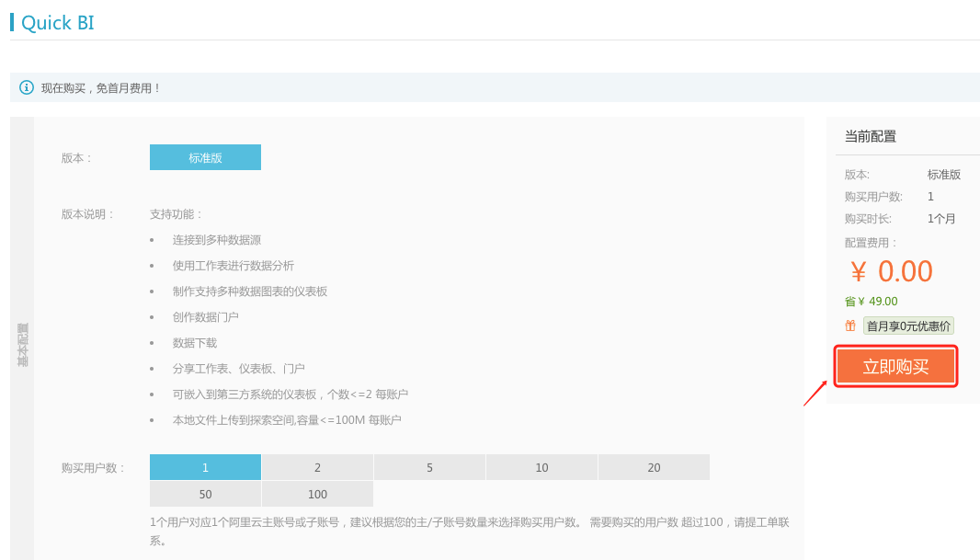Click the ¥ 0.00 configuration price
980x560 pixels.
click(891, 271)
